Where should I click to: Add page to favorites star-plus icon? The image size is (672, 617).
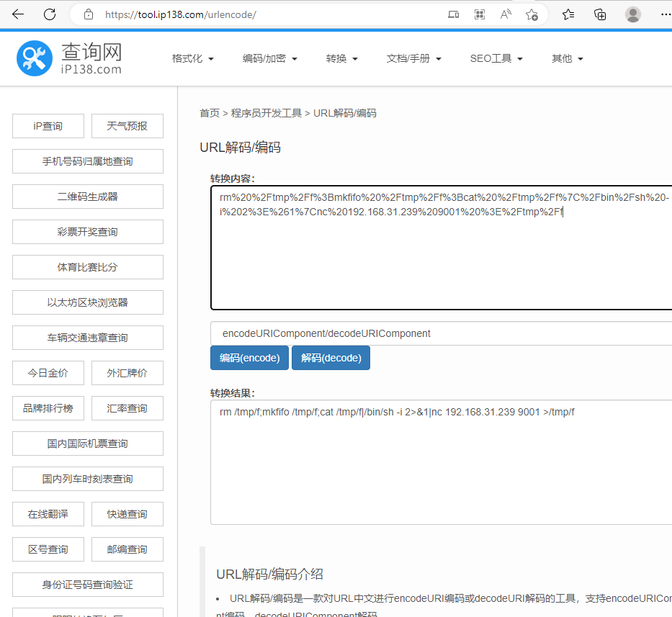click(532, 14)
